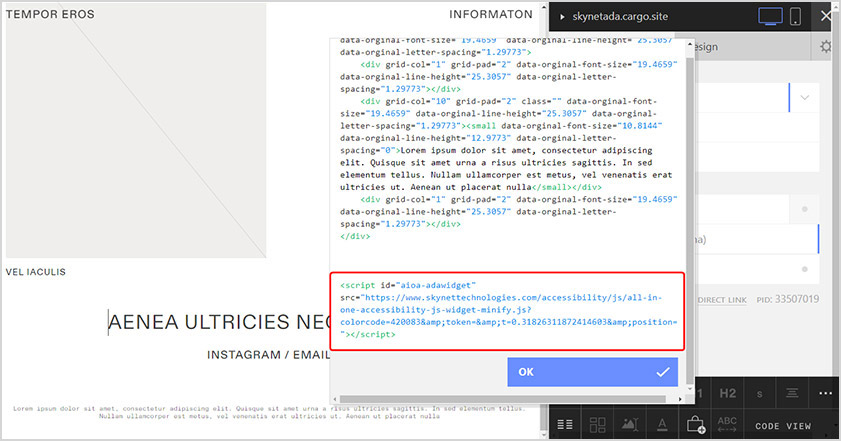Viewport: 841px width, 441px height.
Task: Toggle the first gray dot row in panel
Action: pyautogui.click(x=805, y=209)
